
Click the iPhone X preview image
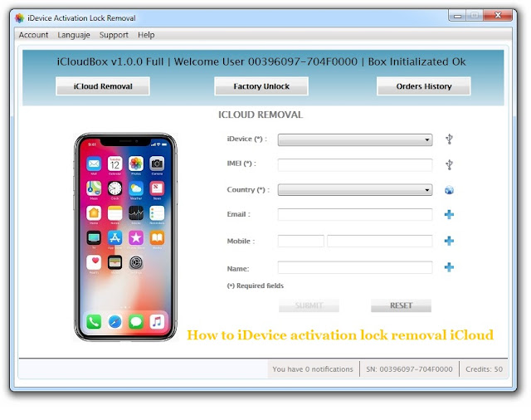(125, 237)
